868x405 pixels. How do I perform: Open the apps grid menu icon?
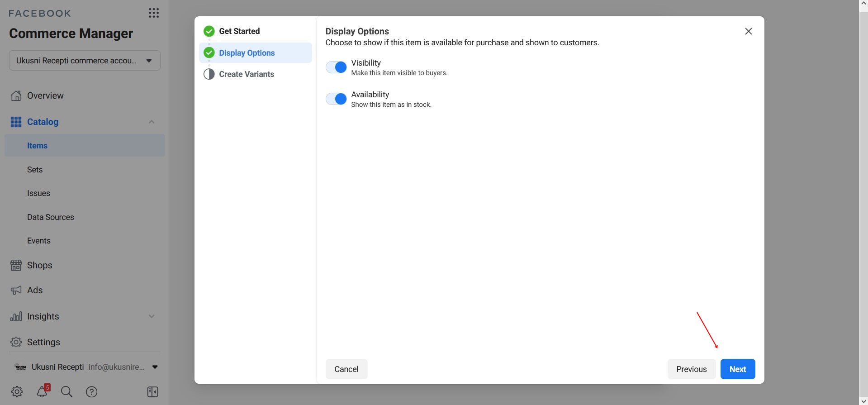154,13
